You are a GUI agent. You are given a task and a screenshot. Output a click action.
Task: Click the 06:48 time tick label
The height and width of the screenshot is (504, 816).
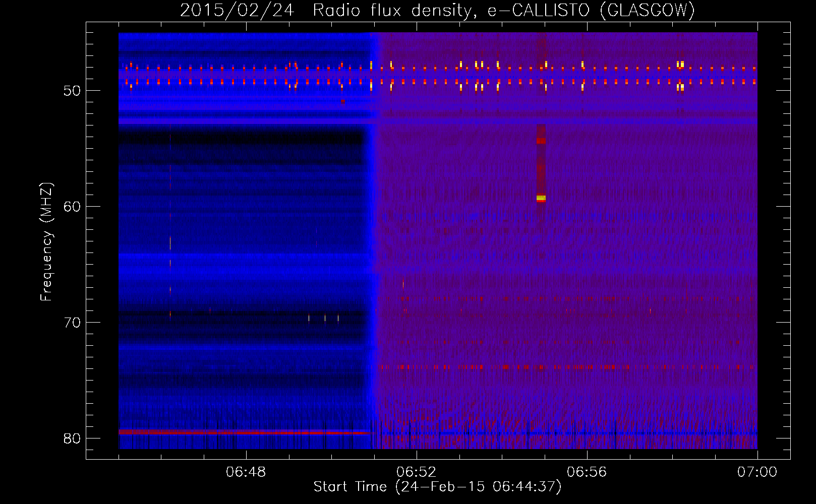coord(246,472)
